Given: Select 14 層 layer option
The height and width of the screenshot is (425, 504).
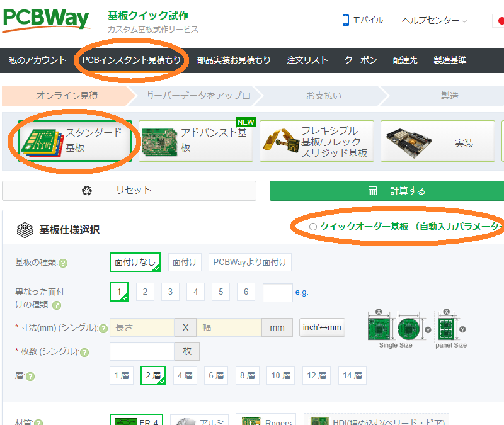Looking at the screenshot, I should pos(352,375).
